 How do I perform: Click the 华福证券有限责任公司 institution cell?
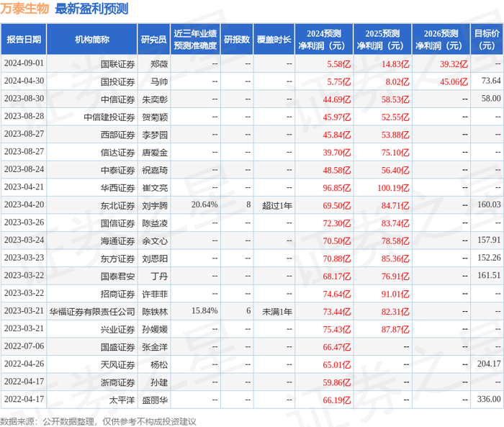[92, 312]
